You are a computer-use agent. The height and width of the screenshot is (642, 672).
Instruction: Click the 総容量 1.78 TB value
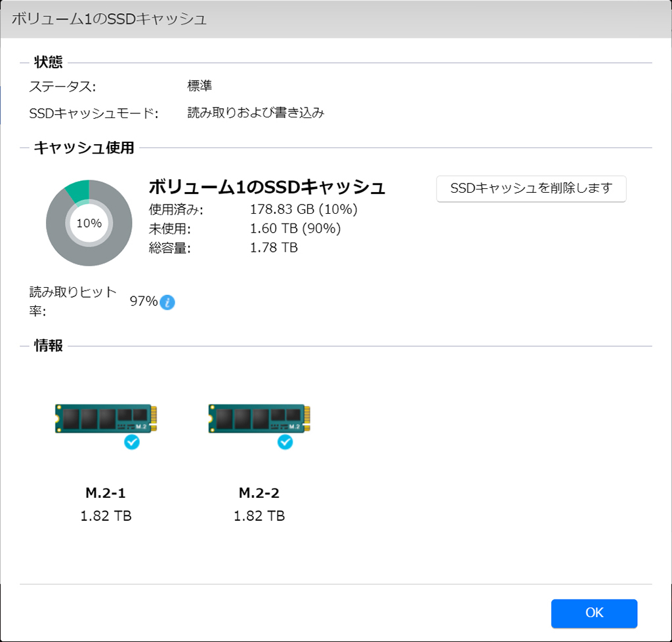(x=274, y=247)
